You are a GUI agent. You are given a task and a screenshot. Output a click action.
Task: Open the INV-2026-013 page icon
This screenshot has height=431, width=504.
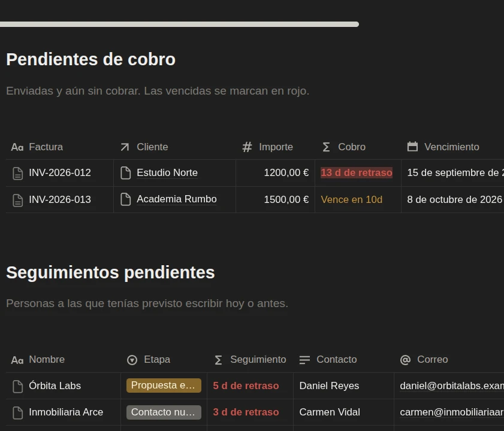[17, 200]
